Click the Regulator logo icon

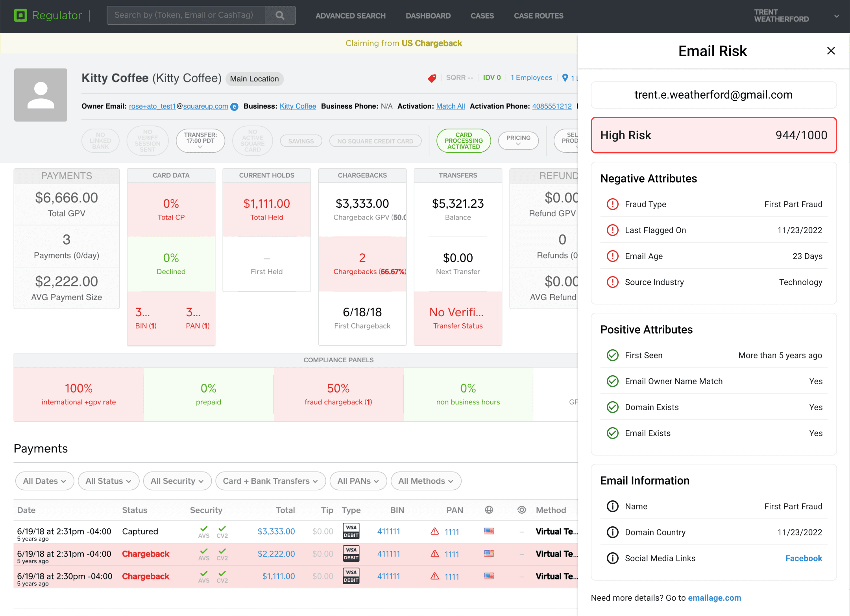[x=20, y=15]
